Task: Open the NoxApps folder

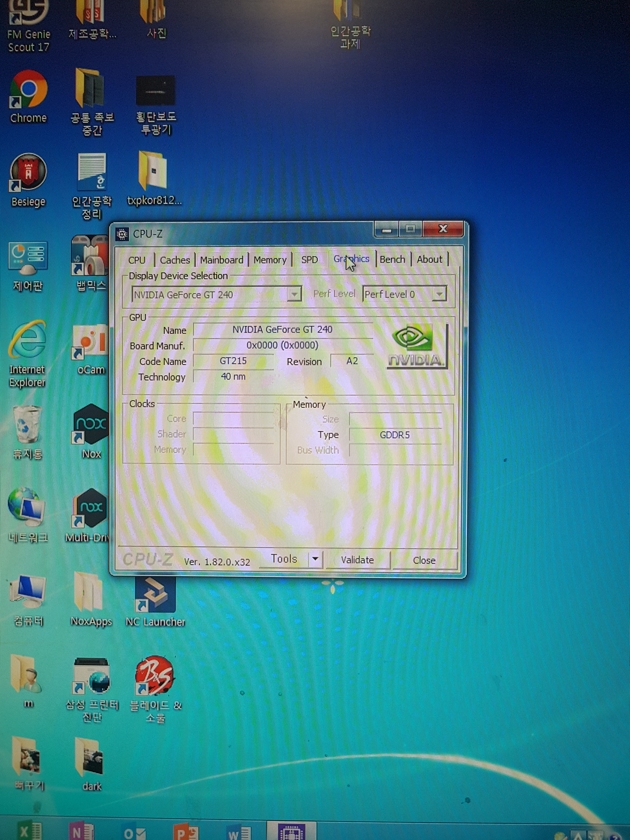Action: [91, 599]
